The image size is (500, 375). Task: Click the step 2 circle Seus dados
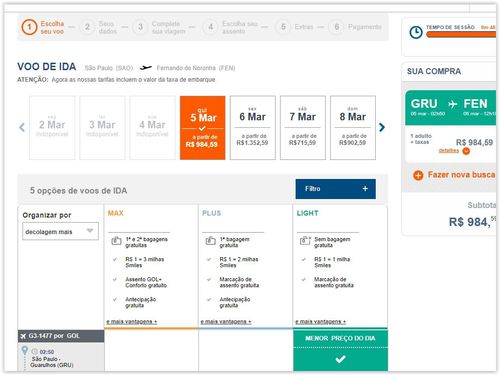click(87, 27)
